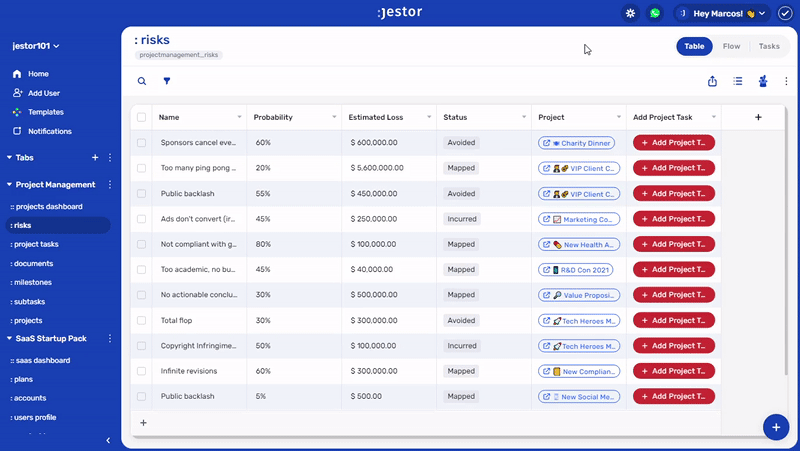Screen dimensions: 800x451
Task: Open Charity Dinner linked record icon
Action: [x=546, y=143]
